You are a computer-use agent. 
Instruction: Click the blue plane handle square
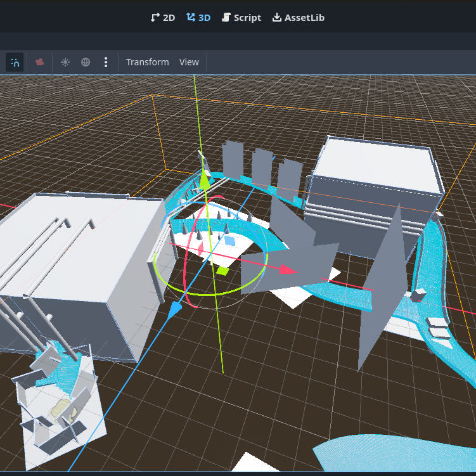229,241
